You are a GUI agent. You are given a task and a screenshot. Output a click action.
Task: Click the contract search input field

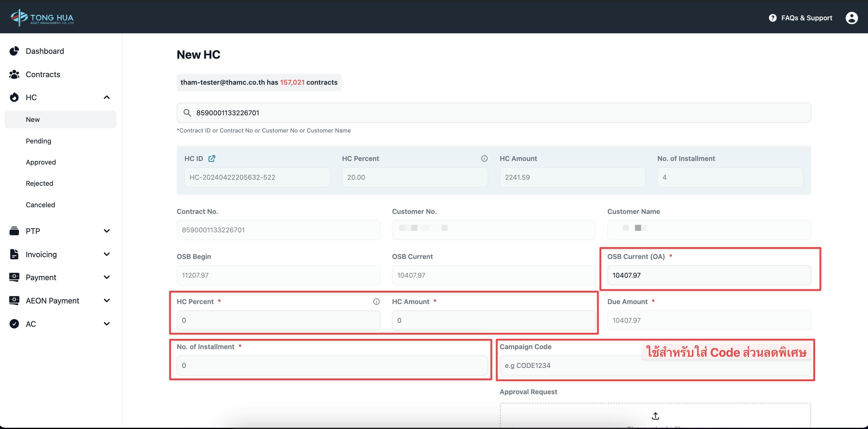pyautogui.click(x=494, y=113)
